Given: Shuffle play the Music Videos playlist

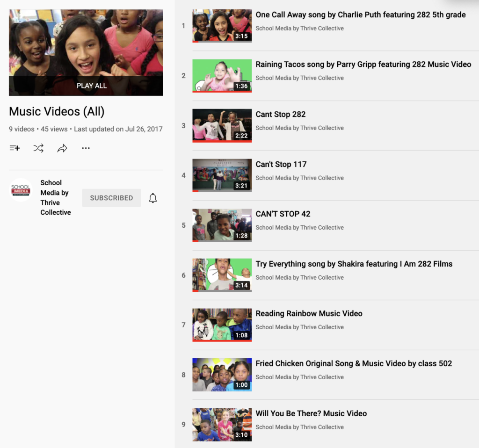Looking at the screenshot, I should coord(38,148).
